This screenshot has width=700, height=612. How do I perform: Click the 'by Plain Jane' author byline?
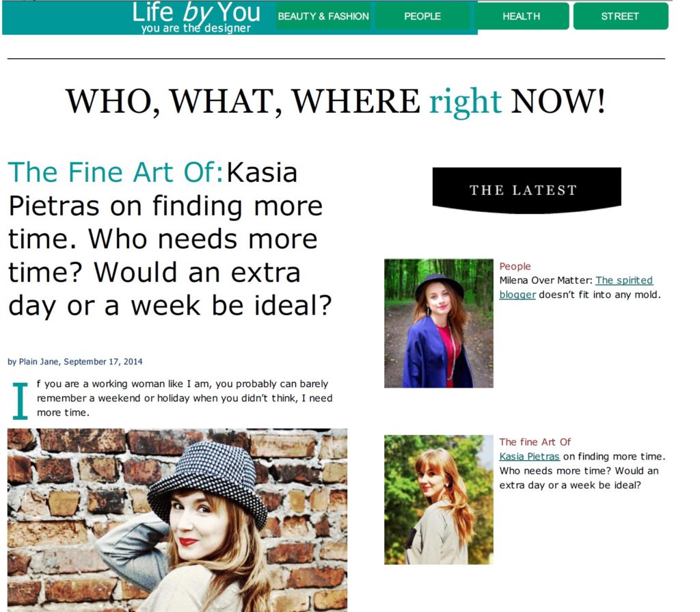(x=75, y=362)
